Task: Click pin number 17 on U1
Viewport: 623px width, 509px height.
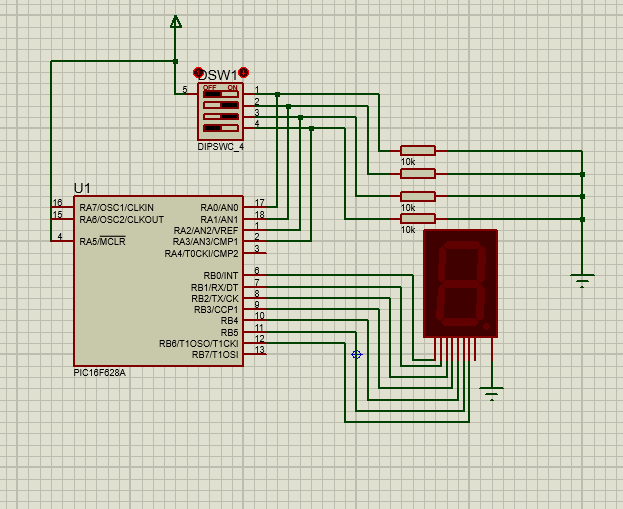Action: (x=259, y=203)
